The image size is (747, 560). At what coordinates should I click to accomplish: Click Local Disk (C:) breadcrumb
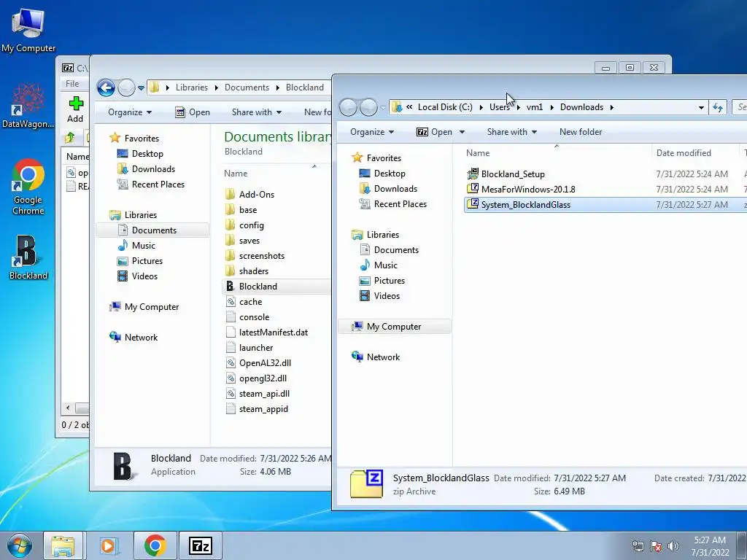pos(445,107)
